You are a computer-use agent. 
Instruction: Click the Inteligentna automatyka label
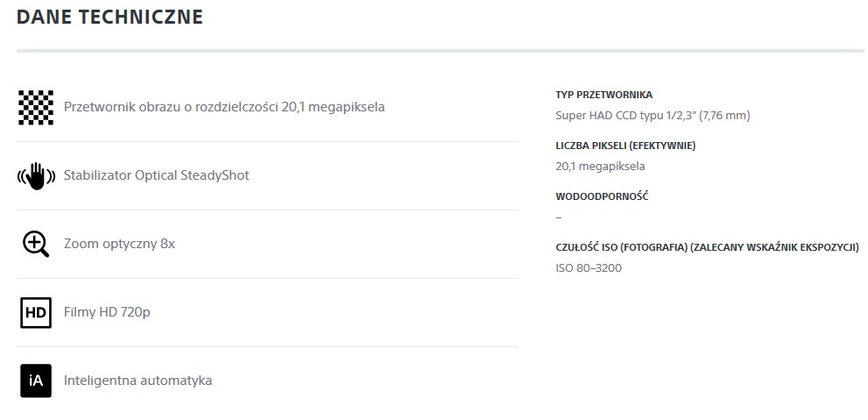pyautogui.click(x=138, y=381)
